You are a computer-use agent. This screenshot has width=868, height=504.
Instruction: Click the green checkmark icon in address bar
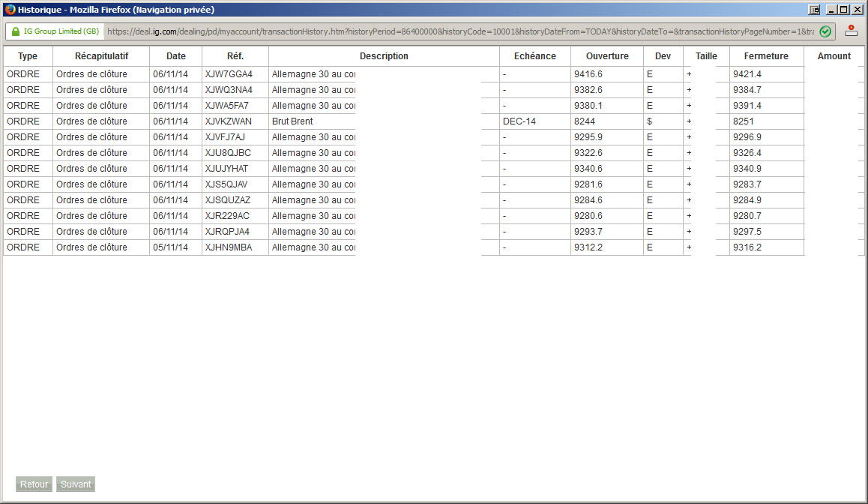point(825,31)
